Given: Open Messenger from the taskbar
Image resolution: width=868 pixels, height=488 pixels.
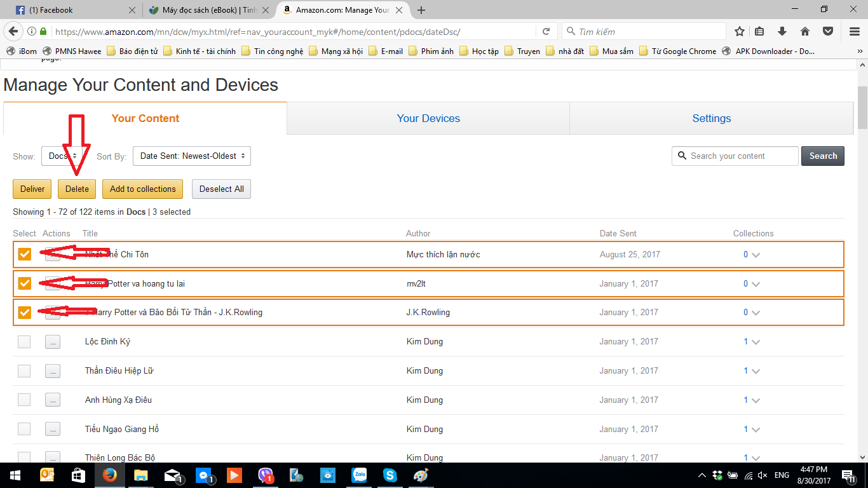Looking at the screenshot, I should pos(204,475).
